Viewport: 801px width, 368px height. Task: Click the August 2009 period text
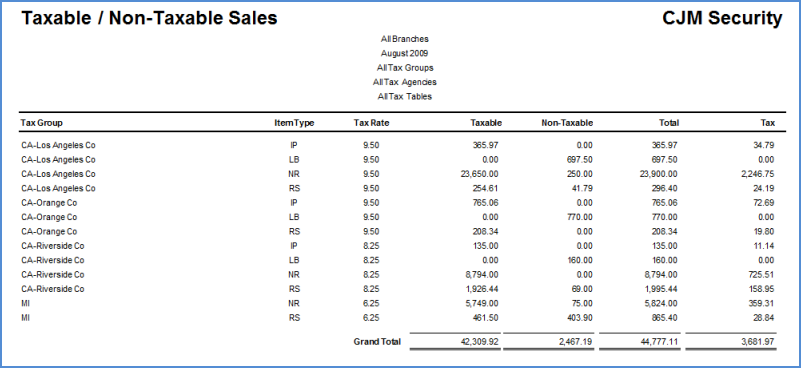[x=405, y=53]
